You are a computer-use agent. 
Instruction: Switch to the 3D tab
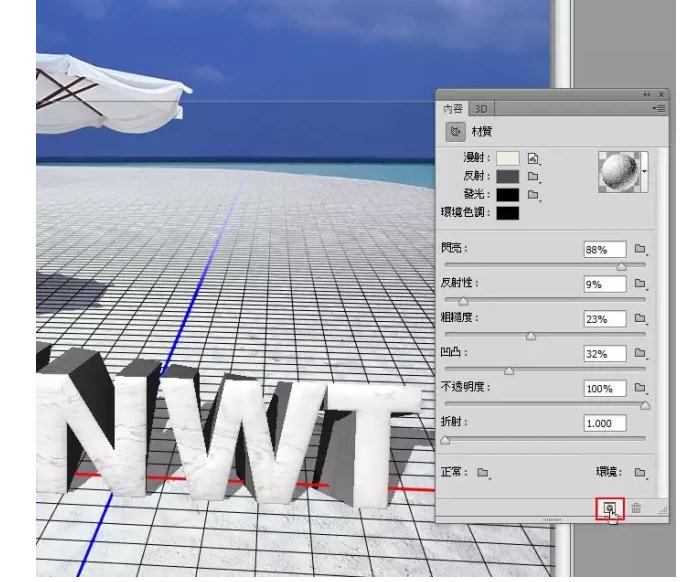click(x=481, y=109)
